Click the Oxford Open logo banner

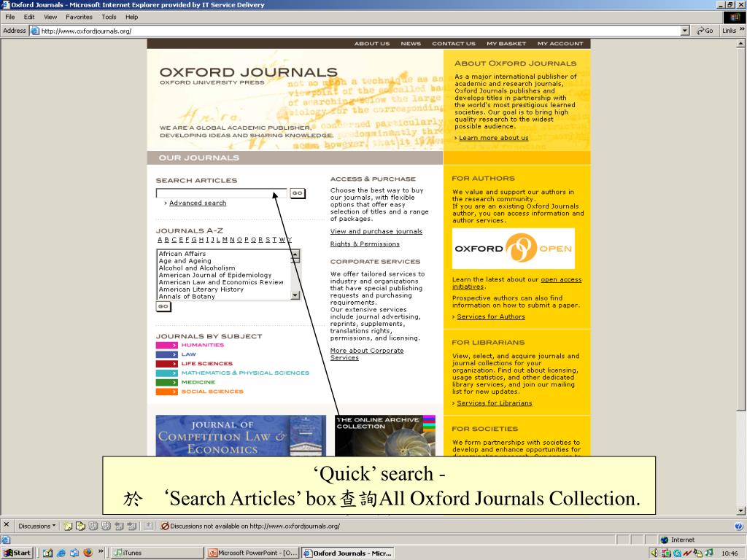(x=513, y=248)
